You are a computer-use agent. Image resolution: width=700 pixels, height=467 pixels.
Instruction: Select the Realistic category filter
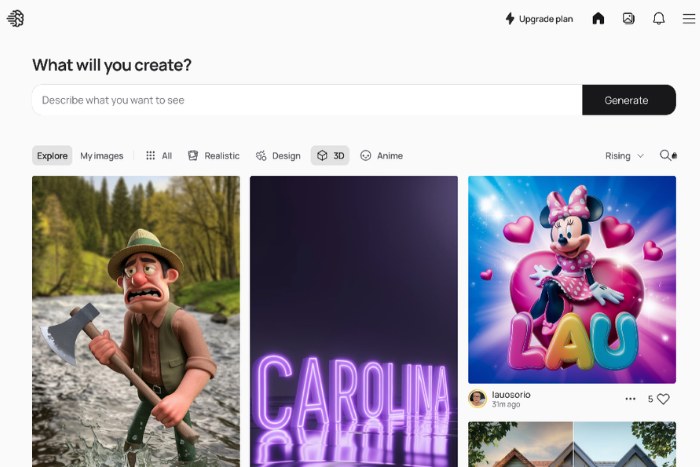click(x=213, y=155)
